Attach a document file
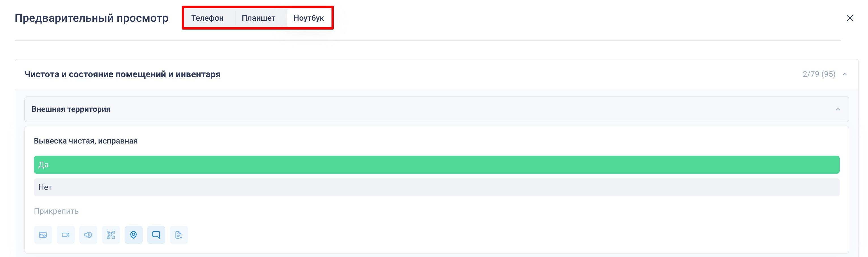Viewport: 868px width, 257px height. click(x=179, y=235)
